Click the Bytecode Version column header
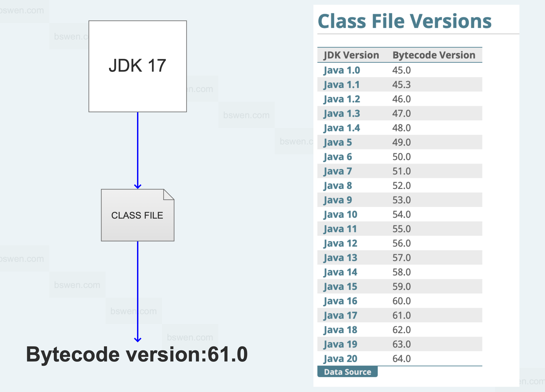The image size is (545, 392). (434, 55)
